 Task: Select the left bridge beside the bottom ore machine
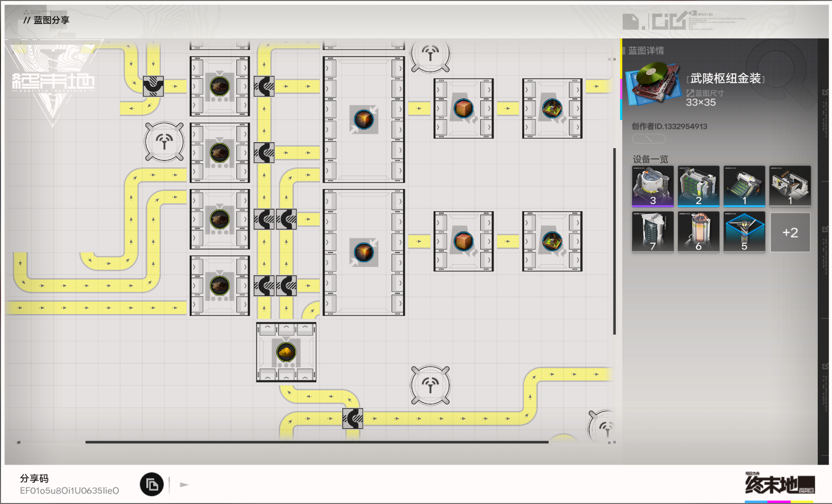coord(264,285)
